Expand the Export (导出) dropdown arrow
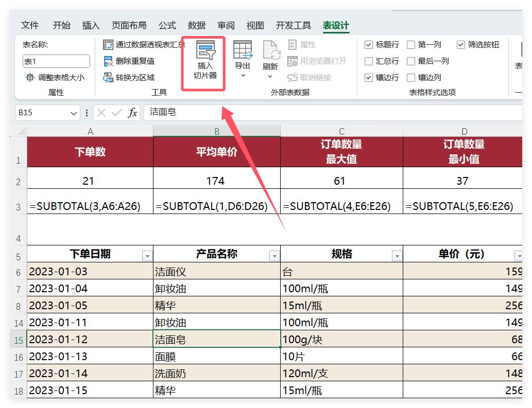The image size is (532, 408). [243, 75]
